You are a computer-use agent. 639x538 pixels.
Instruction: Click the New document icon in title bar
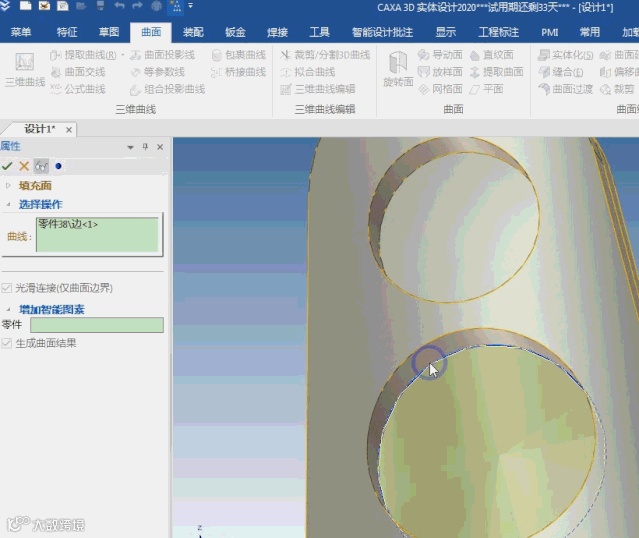pyautogui.click(x=25, y=6)
